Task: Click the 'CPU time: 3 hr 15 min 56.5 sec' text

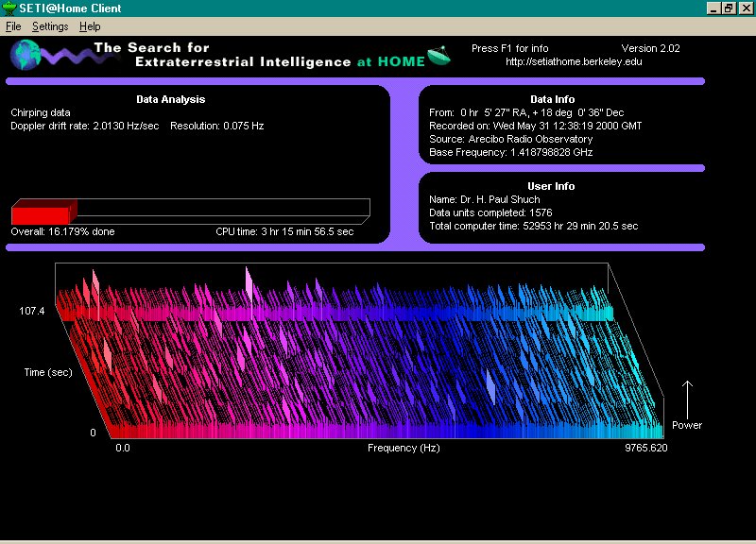Action: (x=284, y=231)
